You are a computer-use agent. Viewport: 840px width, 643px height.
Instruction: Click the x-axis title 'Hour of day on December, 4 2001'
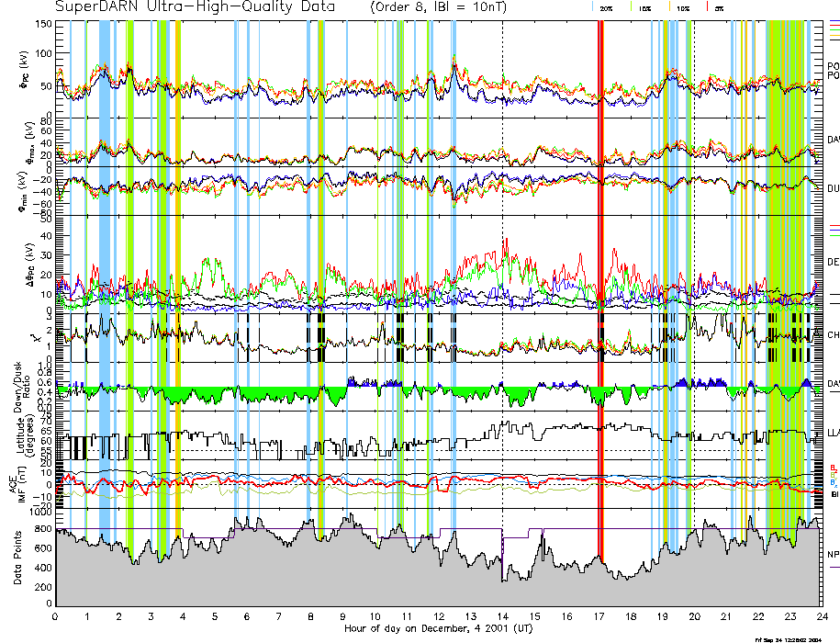tap(437, 628)
